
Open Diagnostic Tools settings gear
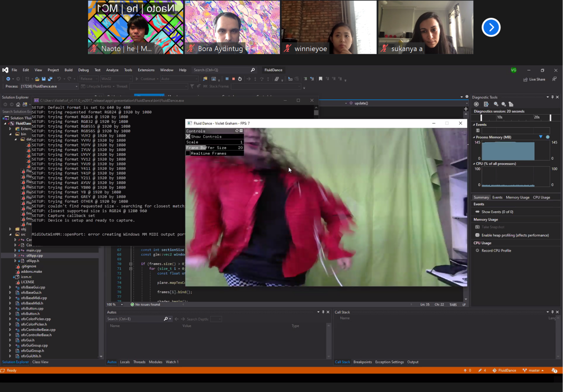coord(476,104)
